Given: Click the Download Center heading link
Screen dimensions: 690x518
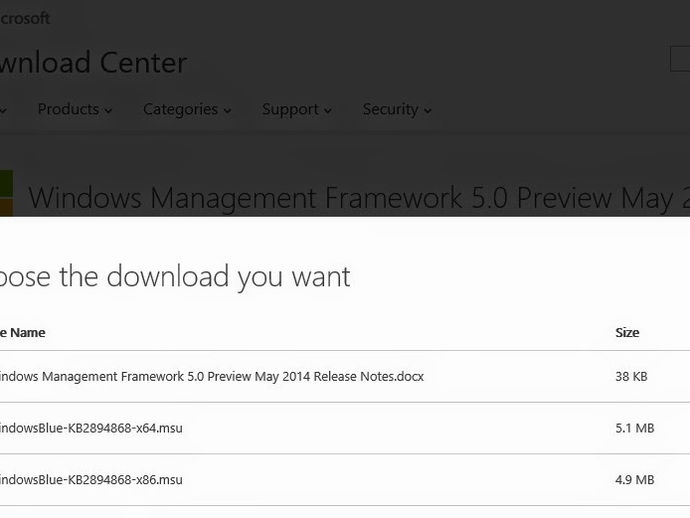Looking at the screenshot, I should click(x=93, y=62).
